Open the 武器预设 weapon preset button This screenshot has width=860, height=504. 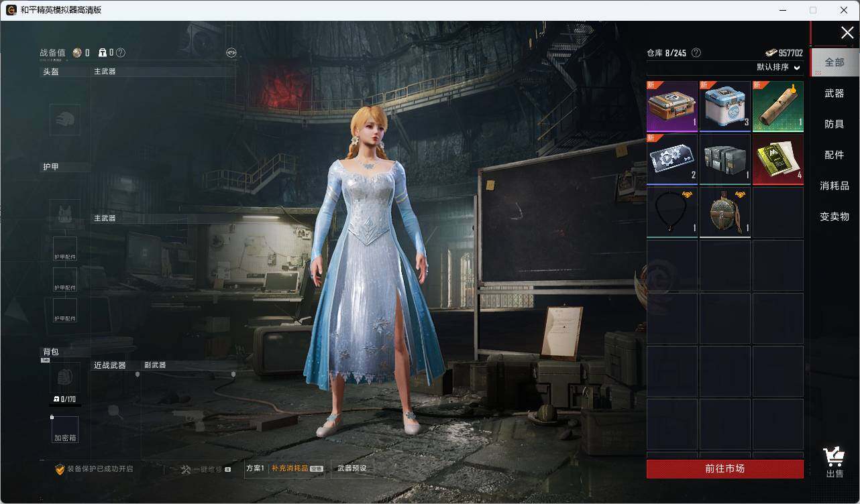point(352,468)
